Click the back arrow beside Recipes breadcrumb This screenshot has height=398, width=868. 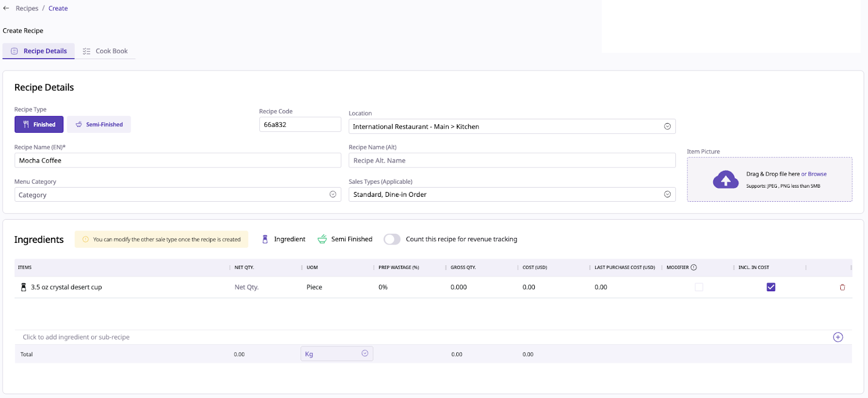(6, 8)
